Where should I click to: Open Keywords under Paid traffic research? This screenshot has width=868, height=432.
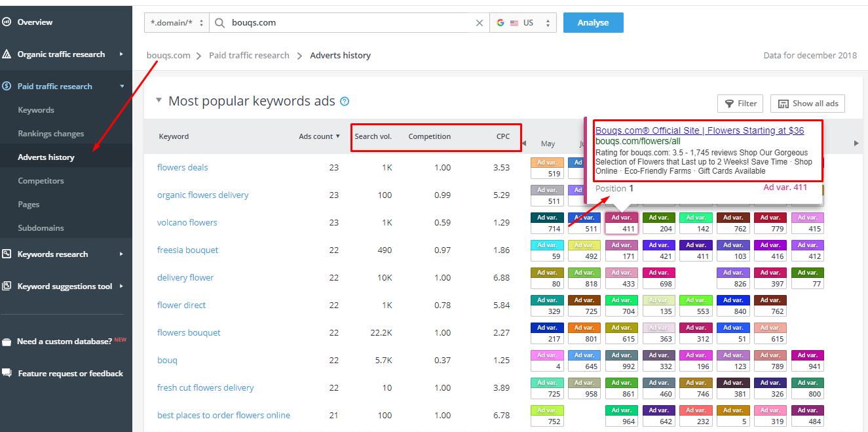[x=36, y=110]
